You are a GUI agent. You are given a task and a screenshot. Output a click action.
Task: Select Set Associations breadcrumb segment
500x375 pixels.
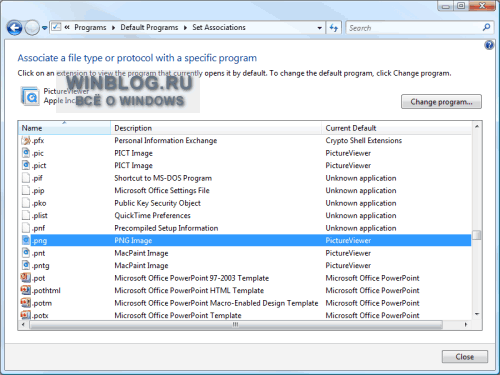pyautogui.click(x=219, y=27)
